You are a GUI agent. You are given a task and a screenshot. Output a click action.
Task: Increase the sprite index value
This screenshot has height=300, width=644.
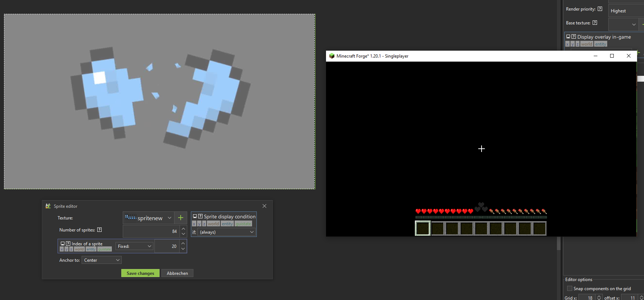click(x=183, y=243)
